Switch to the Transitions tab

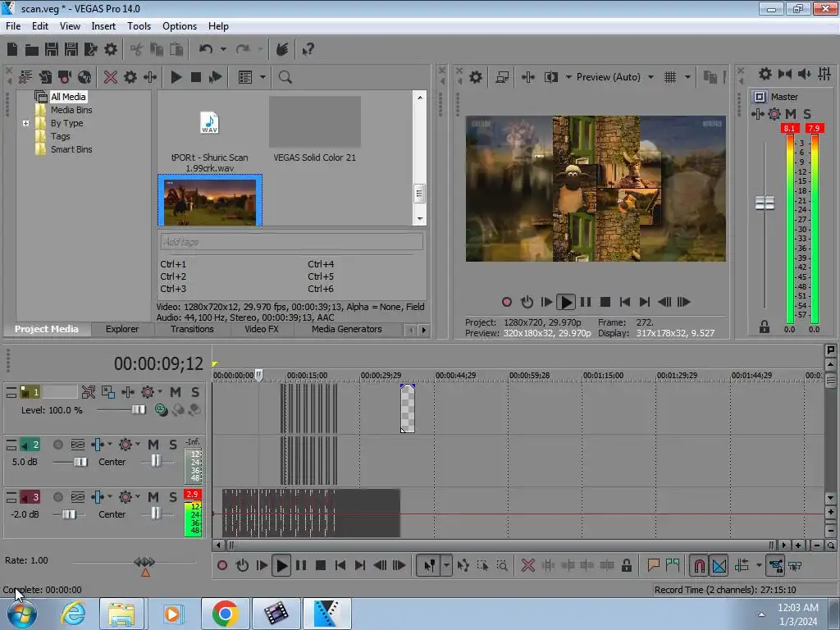(x=192, y=330)
